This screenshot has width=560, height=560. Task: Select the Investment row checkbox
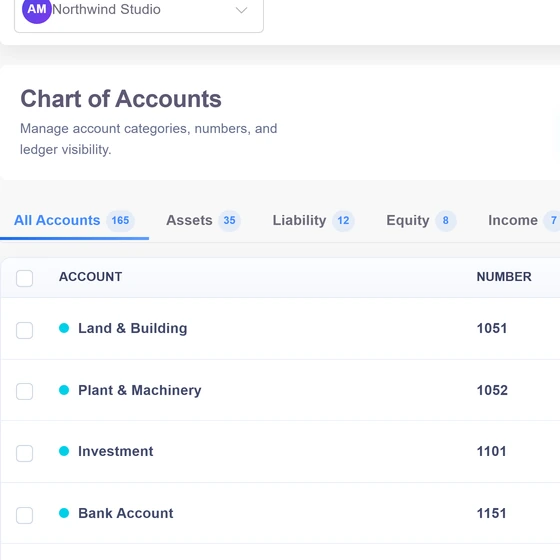(x=25, y=453)
